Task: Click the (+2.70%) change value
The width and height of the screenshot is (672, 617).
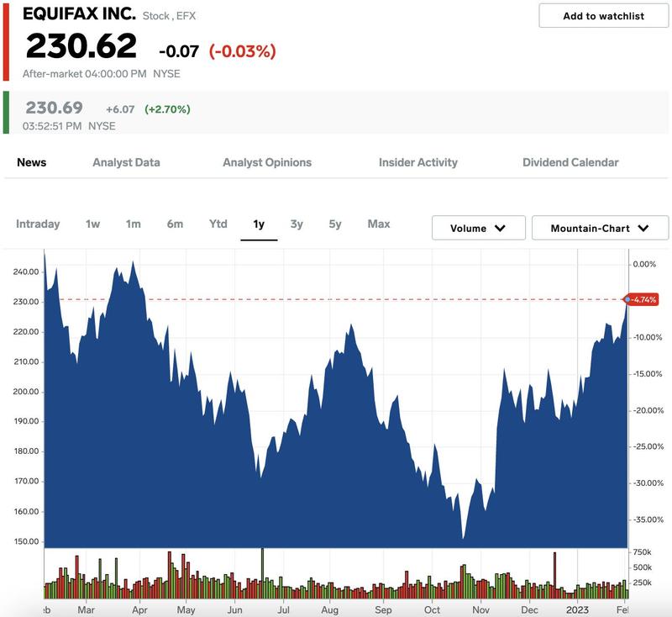Action: click(167, 109)
